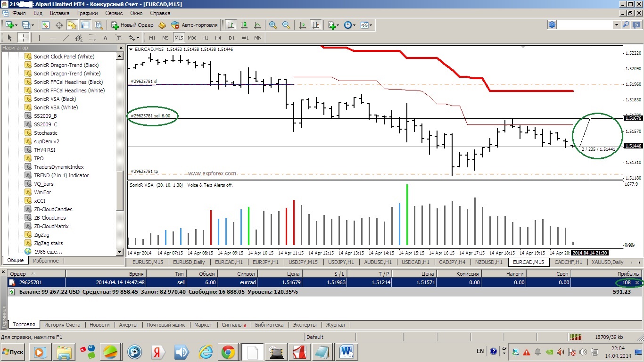Toggle the Navigator panel visibility
Image resolution: width=644 pixels, height=362 pixels.
coord(72,25)
